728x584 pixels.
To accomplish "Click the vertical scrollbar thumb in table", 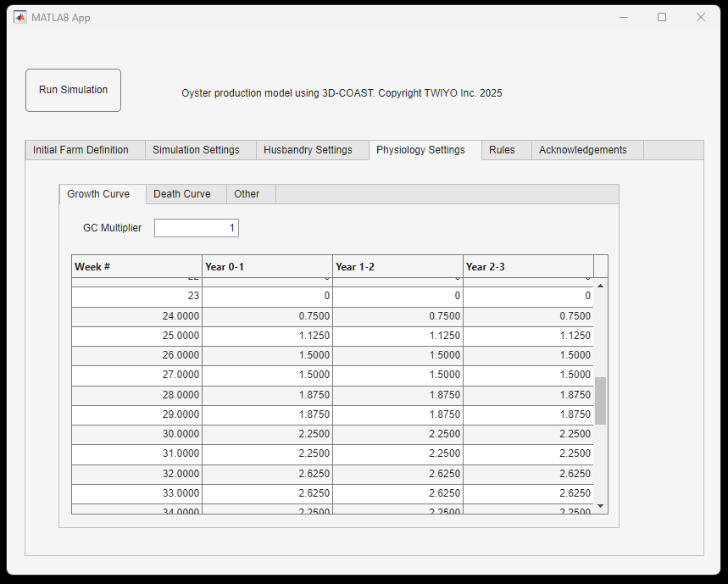I will 601,400.
